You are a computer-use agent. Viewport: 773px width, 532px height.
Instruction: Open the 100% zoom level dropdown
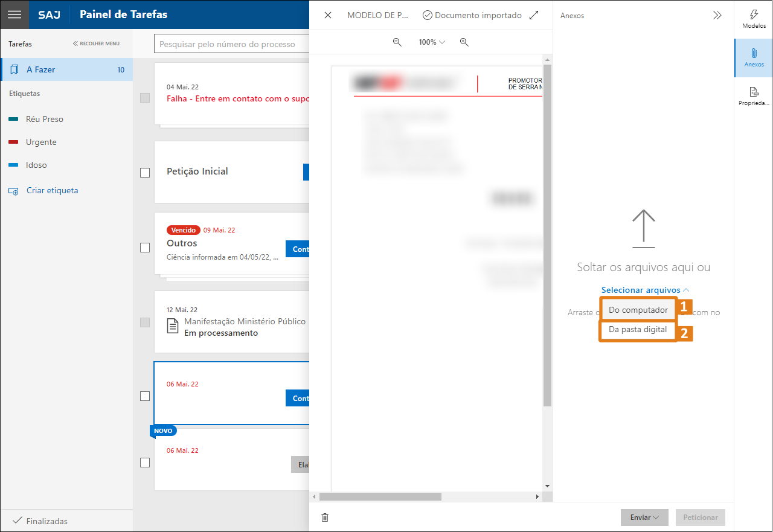[432, 42]
